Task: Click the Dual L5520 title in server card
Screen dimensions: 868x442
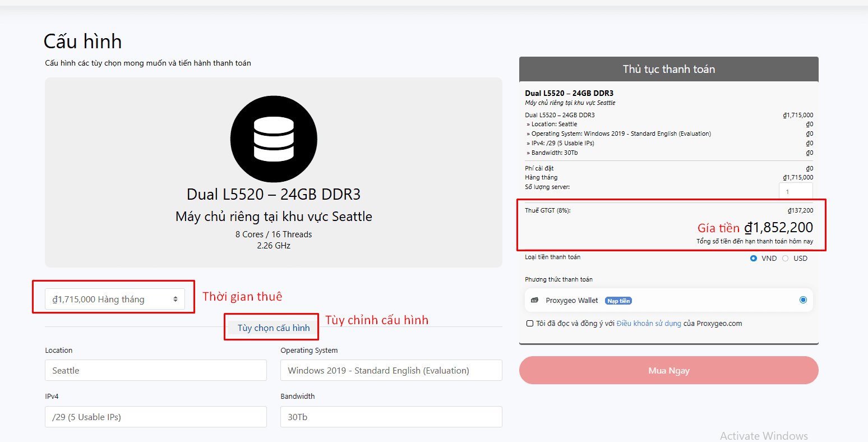Action: 274,195
